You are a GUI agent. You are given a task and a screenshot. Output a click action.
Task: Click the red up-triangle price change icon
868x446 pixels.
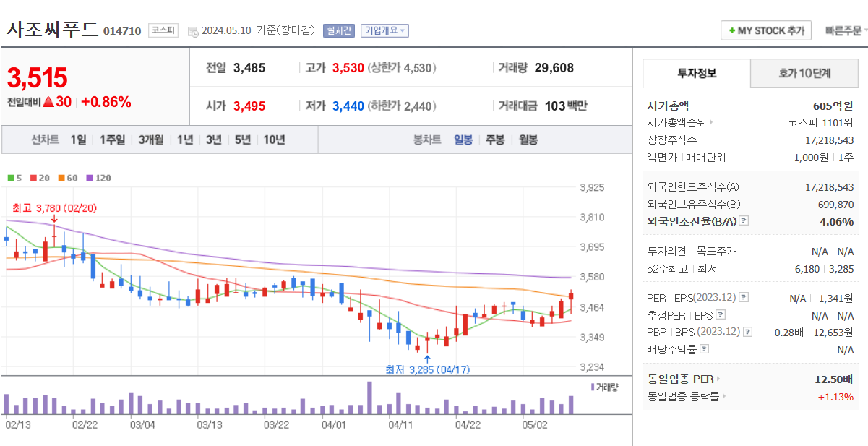(x=48, y=102)
